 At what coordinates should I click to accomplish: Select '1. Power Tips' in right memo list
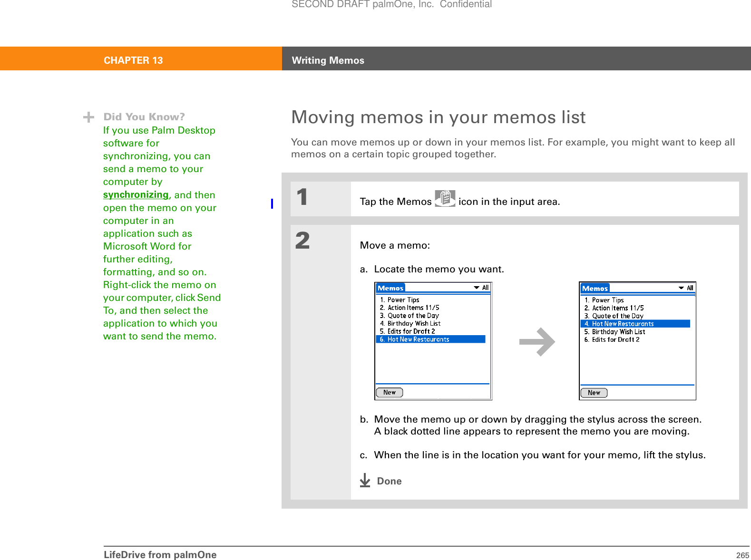604,300
